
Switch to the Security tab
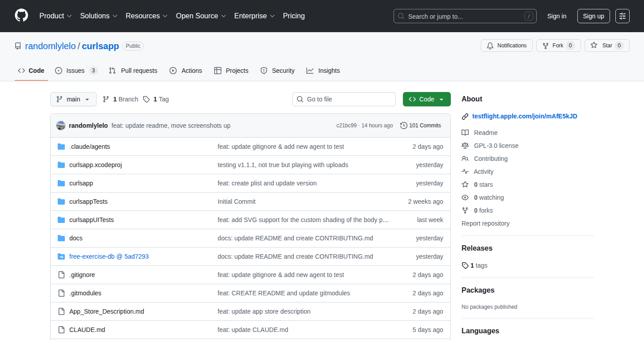click(278, 71)
